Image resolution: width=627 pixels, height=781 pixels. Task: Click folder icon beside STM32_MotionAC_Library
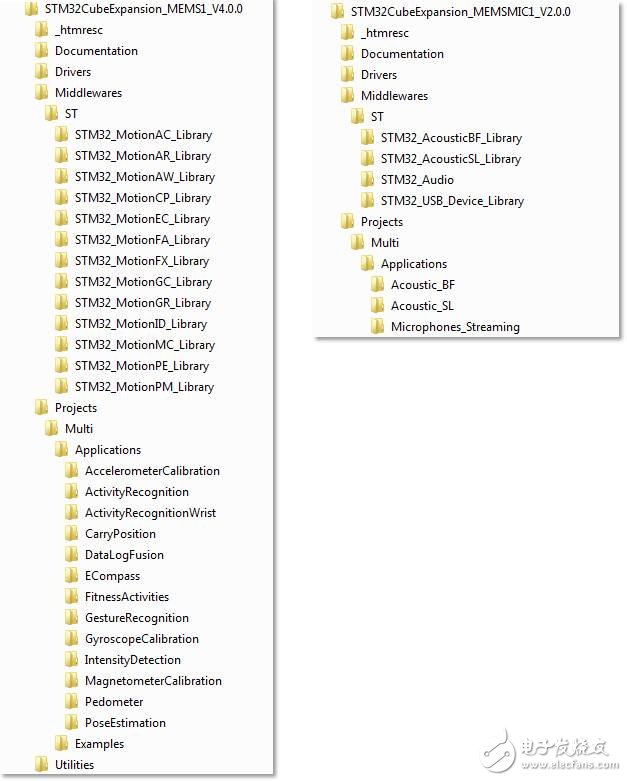[61, 135]
